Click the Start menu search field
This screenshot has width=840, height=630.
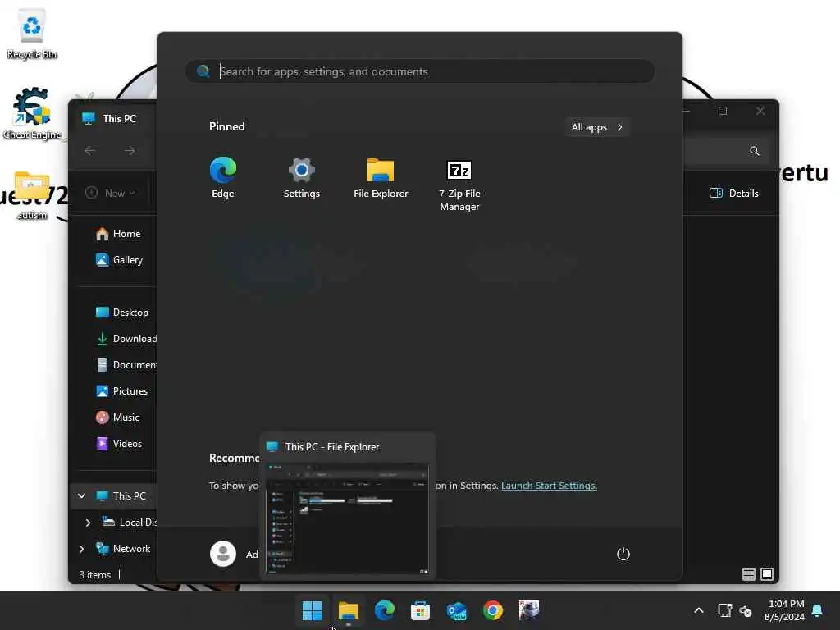click(420, 71)
